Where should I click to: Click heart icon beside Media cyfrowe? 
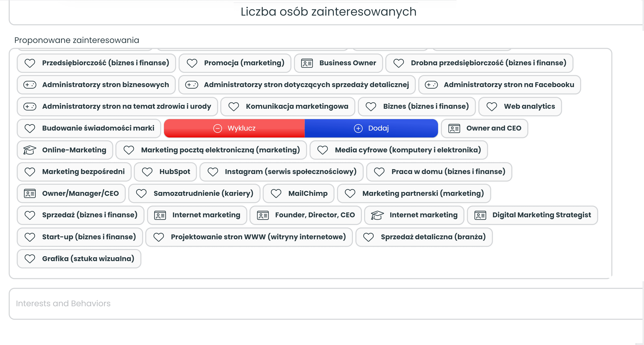point(322,150)
